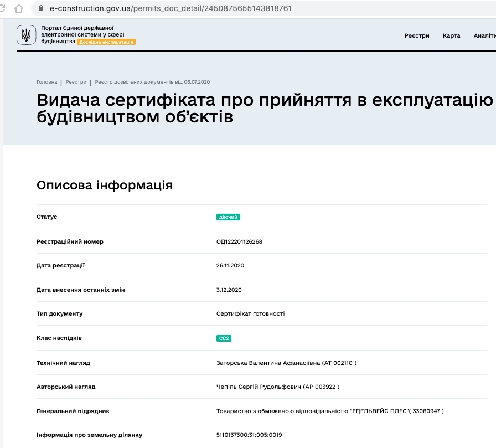Click the СС2 consequence class badge

[x=224, y=338]
